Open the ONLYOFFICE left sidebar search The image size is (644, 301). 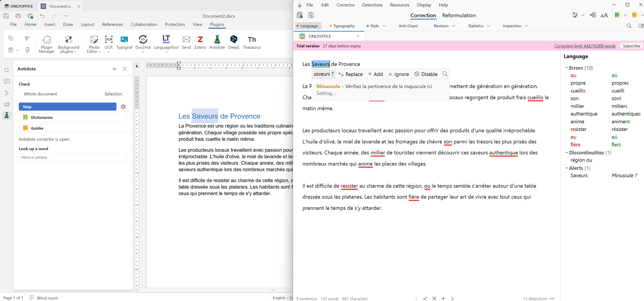pyautogui.click(x=7, y=70)
